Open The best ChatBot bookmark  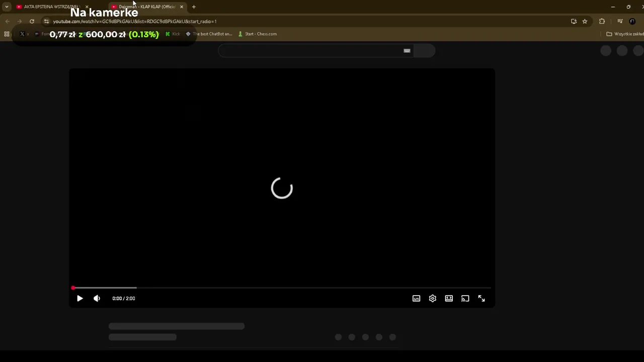(209, 34)
